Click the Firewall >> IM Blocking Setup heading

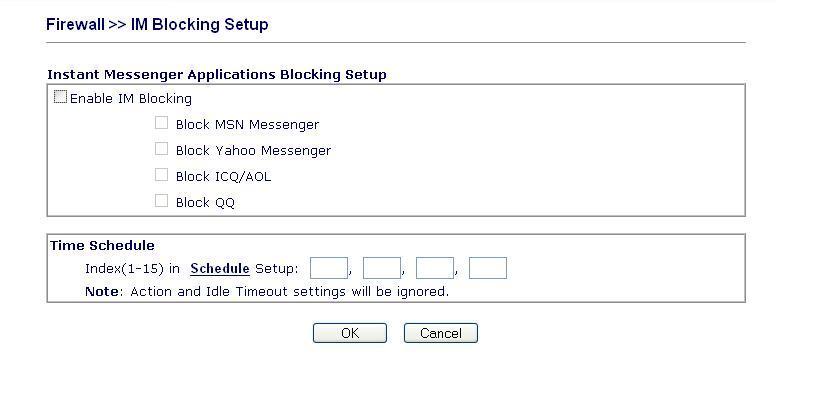click(x=157, y=24)
